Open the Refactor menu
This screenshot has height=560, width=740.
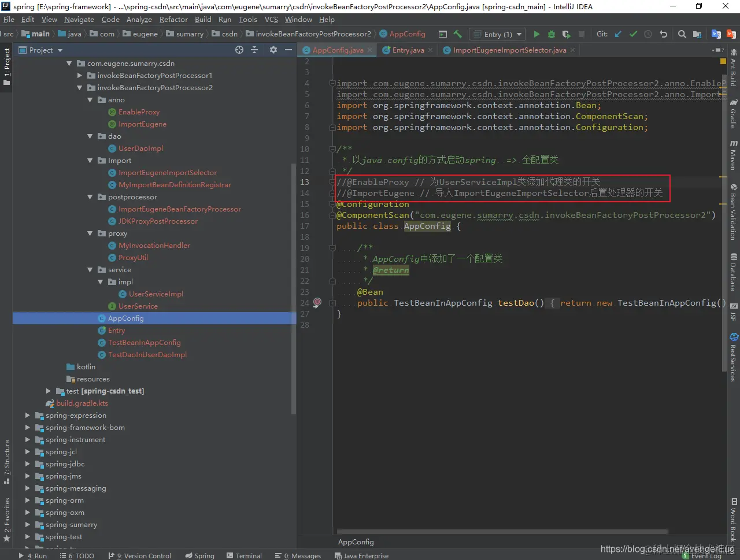(x=173, y=20)
